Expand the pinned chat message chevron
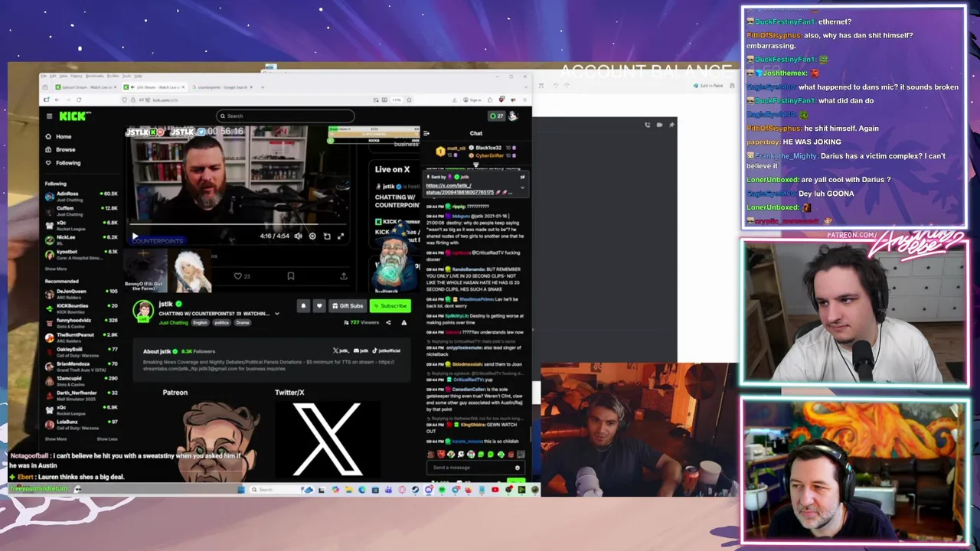The width and height of the screenshot is (980, 551). coord(522,187)
